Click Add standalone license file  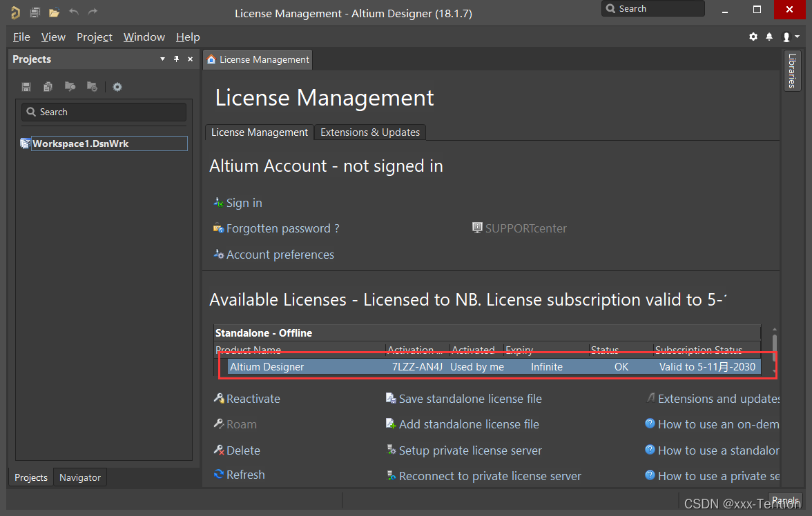click(x=468, y=424)
